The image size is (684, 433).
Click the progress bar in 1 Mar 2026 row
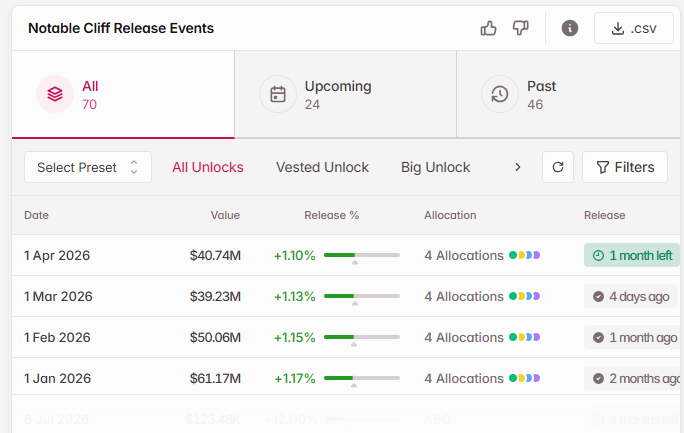pos(362,296)
